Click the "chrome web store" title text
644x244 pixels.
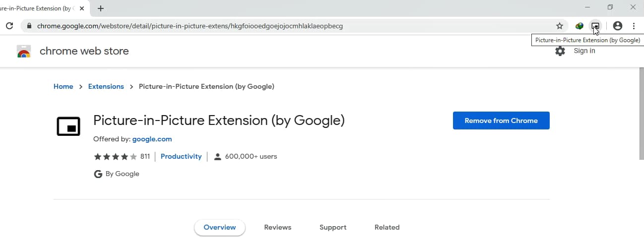click(x=84, y=51)
